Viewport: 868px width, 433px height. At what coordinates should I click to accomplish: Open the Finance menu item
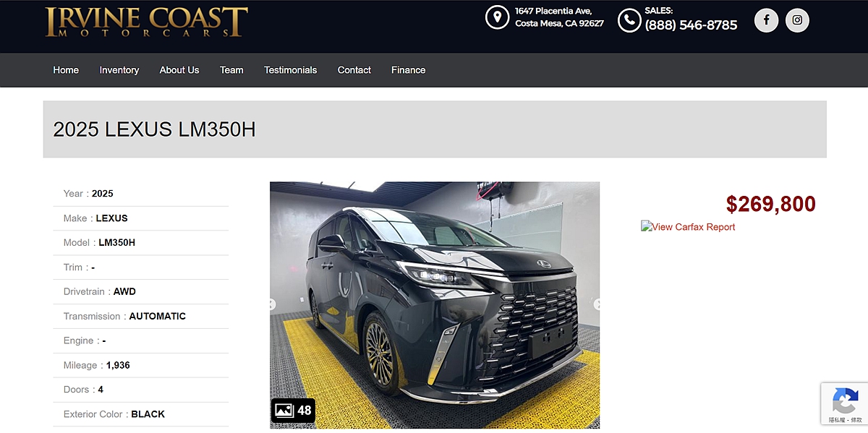pos(409,70)
